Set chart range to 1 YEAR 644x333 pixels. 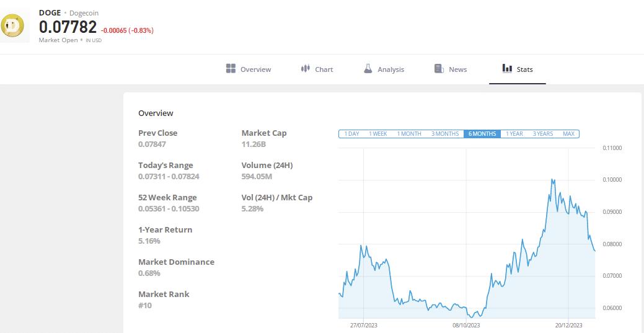click(x=514, y=133)
